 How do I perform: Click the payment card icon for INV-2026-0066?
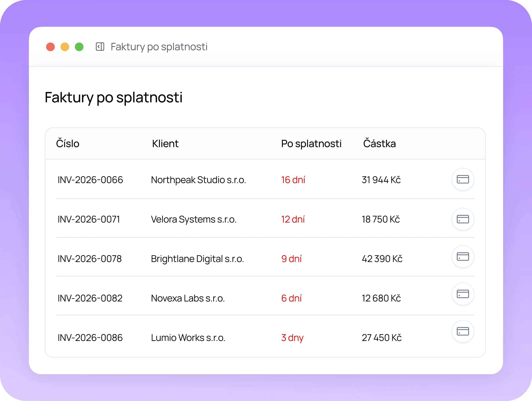coord(463,179)
